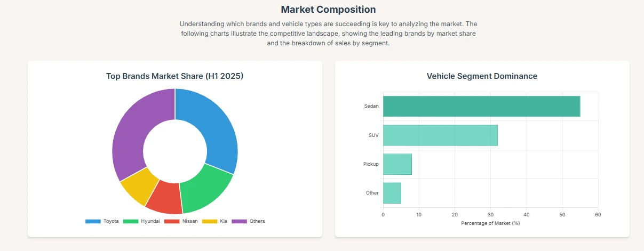644x251 pixels.
Task: Select the SUV horizontal bar
Action: 440,135
